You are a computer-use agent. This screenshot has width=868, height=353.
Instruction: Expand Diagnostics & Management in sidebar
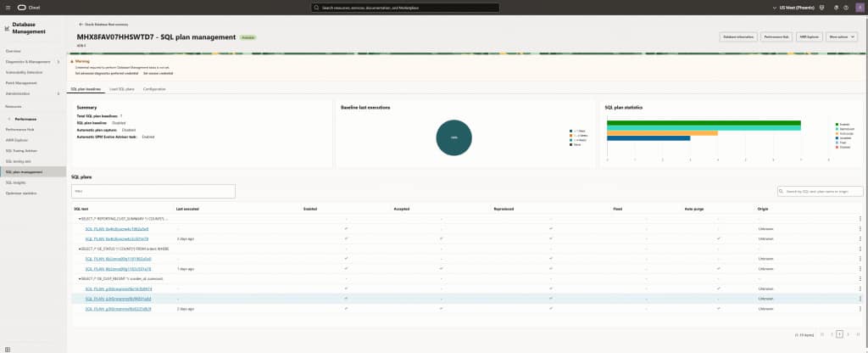point(58,61)
